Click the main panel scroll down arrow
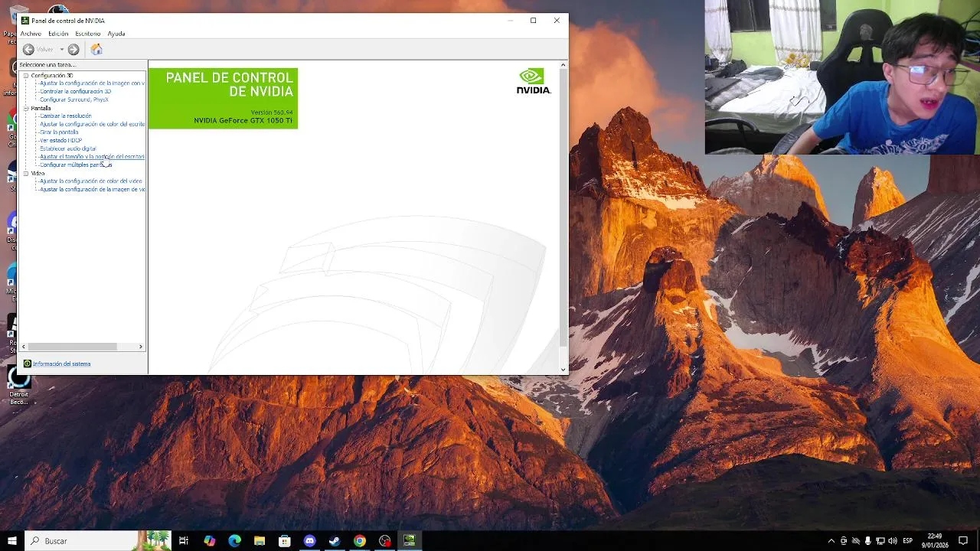This screenshot has width=980, height=551. (563, 370)
